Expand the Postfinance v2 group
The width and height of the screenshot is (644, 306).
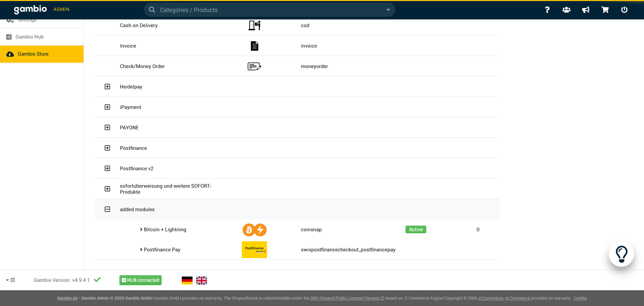pos(107,169)
